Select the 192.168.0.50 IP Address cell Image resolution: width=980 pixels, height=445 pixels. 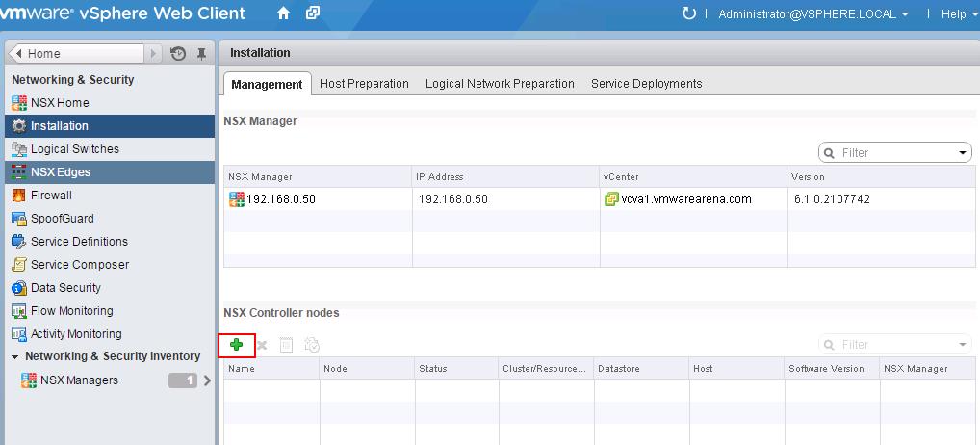coord(506,199)
